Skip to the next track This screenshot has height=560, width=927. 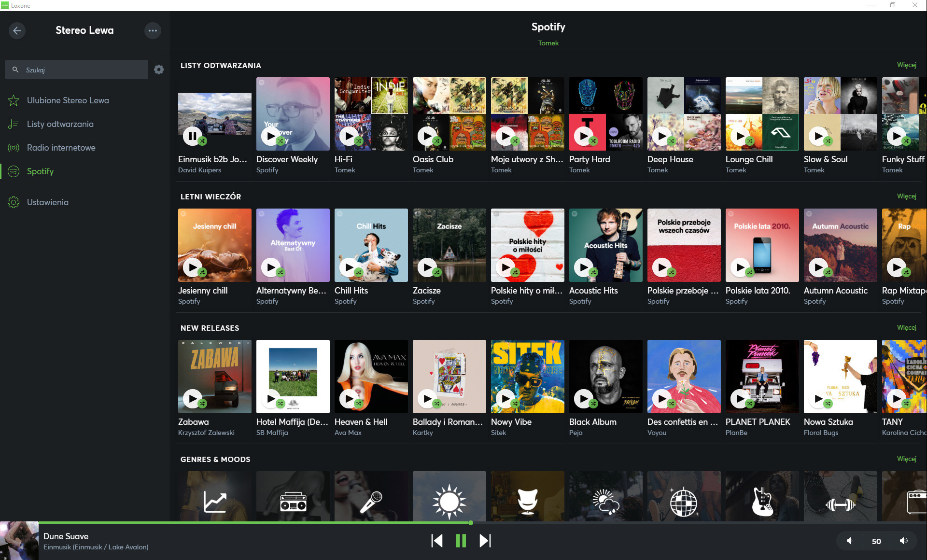(485, 541)
